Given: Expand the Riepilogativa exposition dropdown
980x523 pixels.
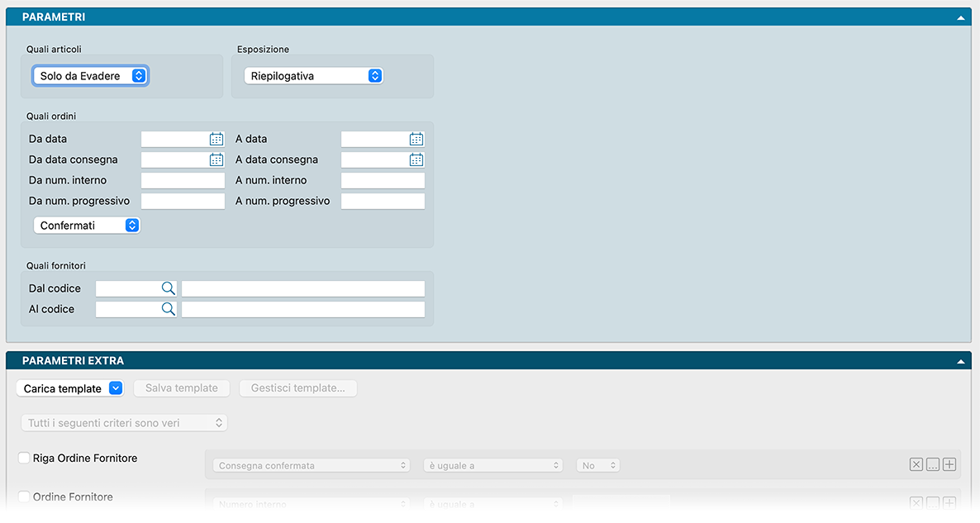Looking at the screenshot, I should click(x=313, y=76).
